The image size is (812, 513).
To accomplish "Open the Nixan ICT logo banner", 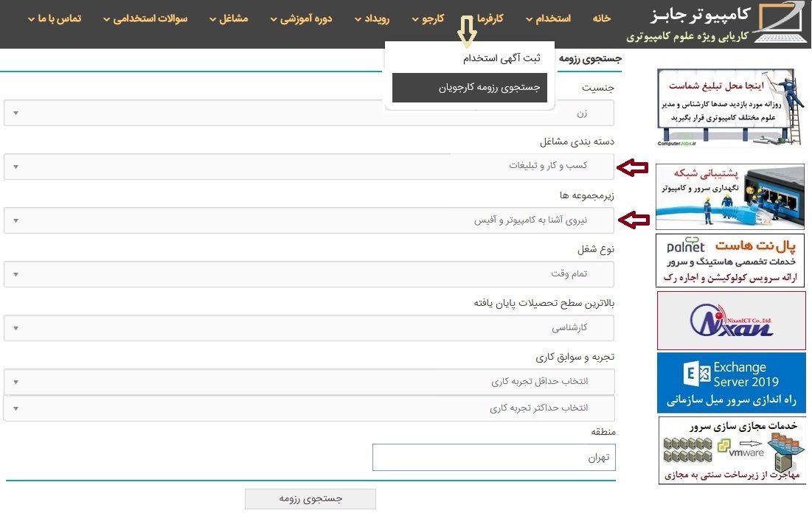I will point(731,321).
